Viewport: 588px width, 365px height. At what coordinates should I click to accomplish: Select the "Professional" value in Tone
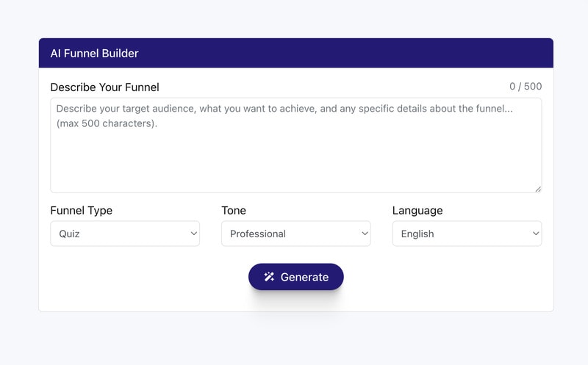(x=258, y=234)
